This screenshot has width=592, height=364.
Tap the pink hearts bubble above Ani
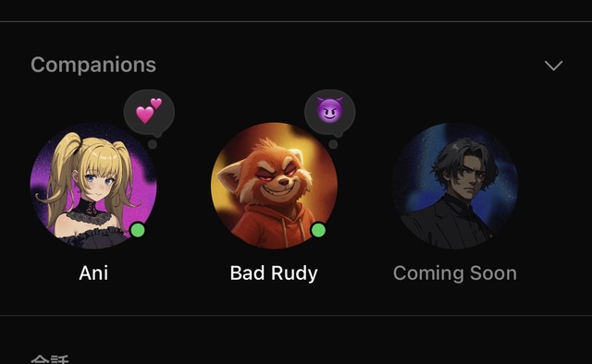point(149,112)
